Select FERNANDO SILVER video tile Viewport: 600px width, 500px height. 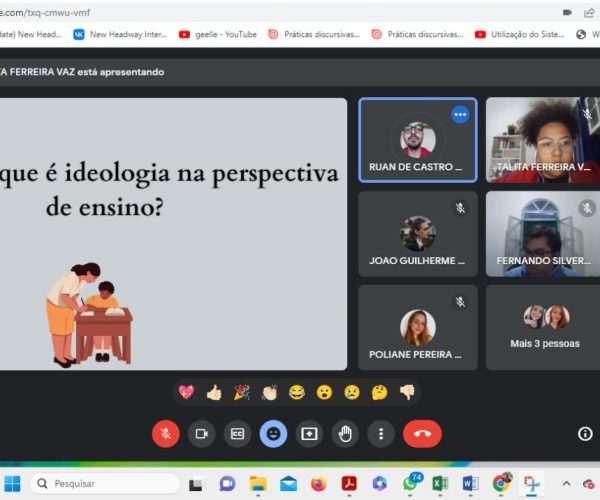coord(543,234)
